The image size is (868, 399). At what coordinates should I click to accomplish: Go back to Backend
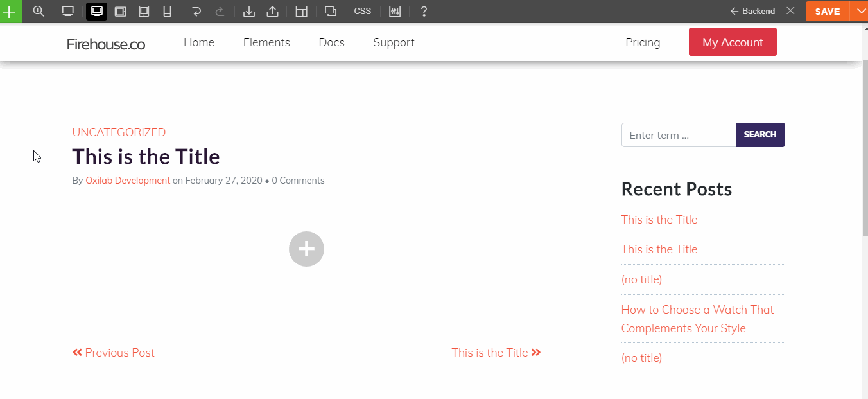pos(752,11)
